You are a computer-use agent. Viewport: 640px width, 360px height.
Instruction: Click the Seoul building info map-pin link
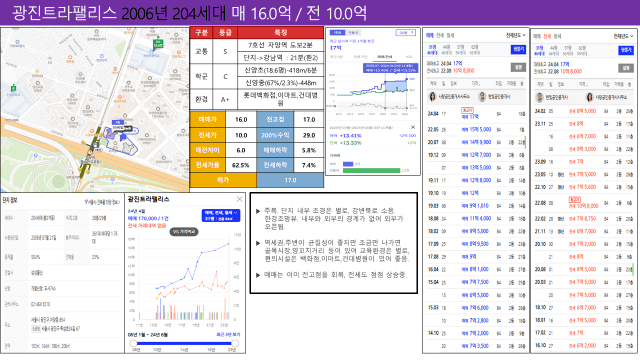(x=102, y=202)
